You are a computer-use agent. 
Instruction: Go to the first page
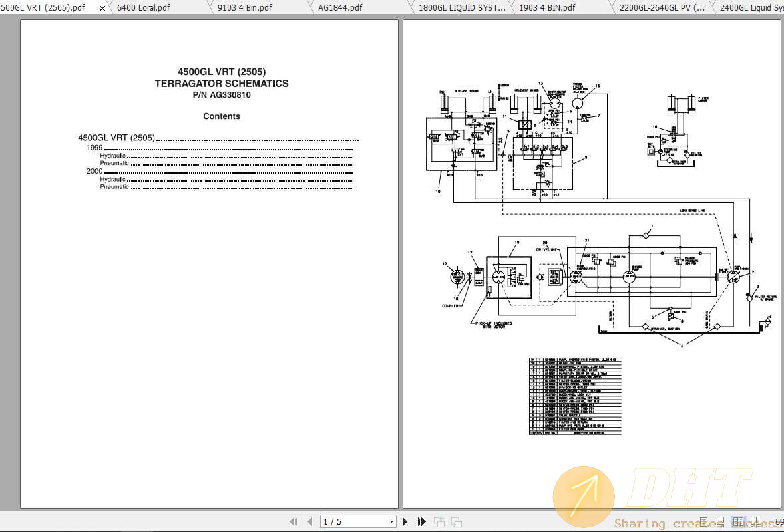pyautogui.click(x=294, y=521)
